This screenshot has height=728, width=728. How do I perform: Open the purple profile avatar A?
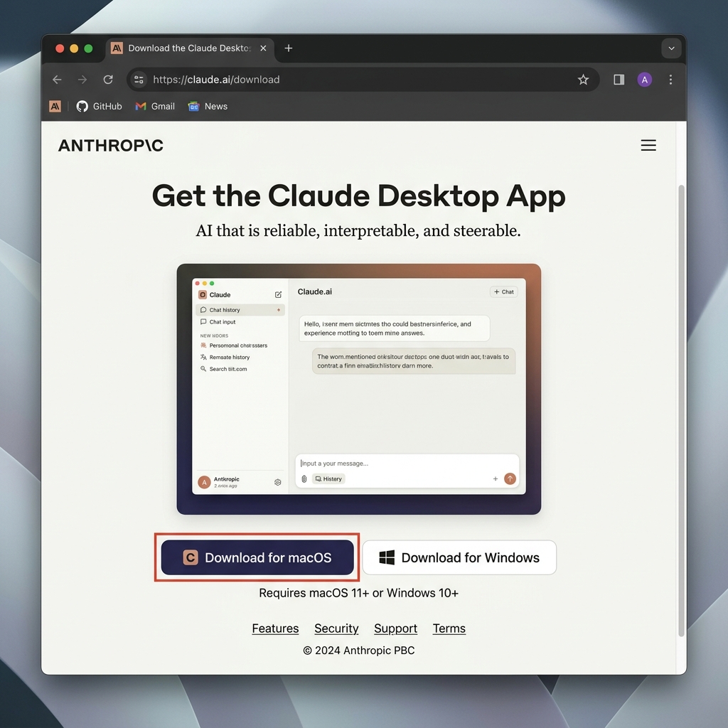click(644, 80)
